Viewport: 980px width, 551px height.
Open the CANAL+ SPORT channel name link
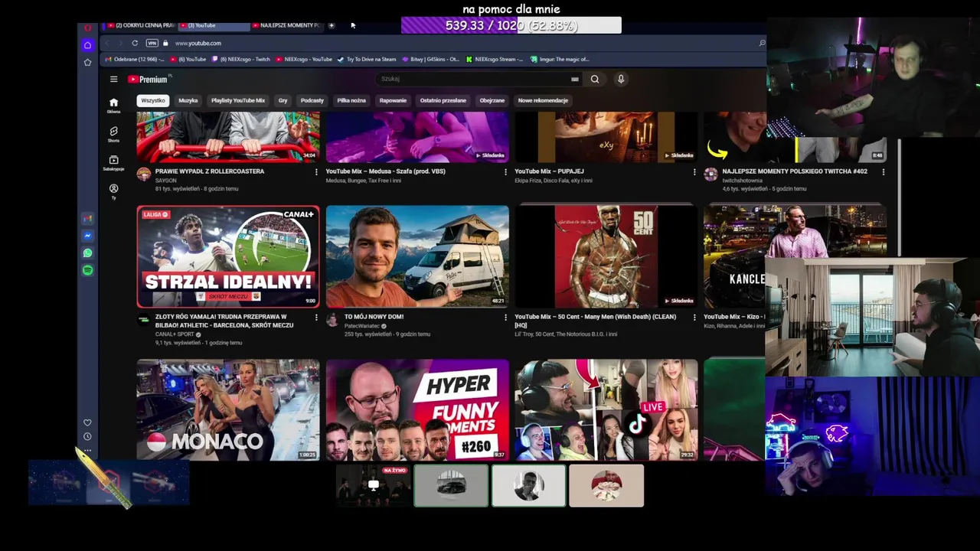point(175,334)
